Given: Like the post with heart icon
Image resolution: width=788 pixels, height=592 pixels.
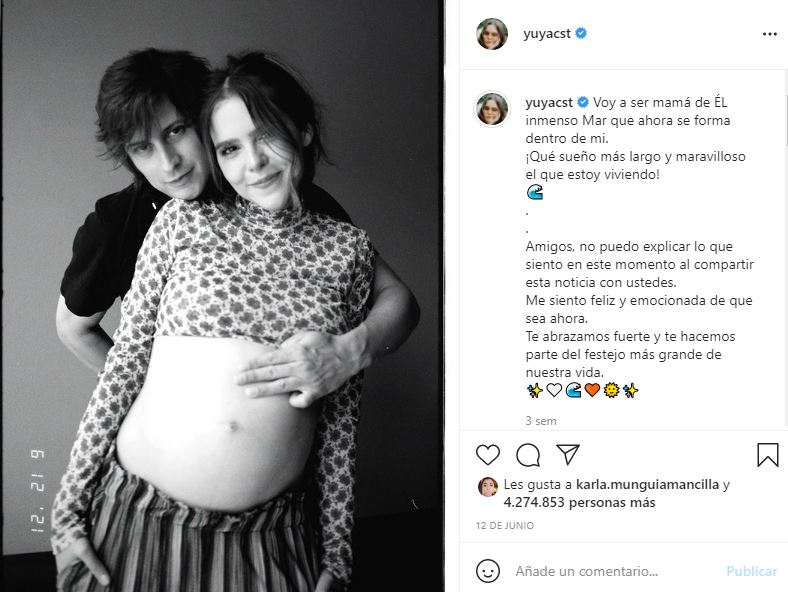Looking at the screenshot, I should click(x=487, y=455).
